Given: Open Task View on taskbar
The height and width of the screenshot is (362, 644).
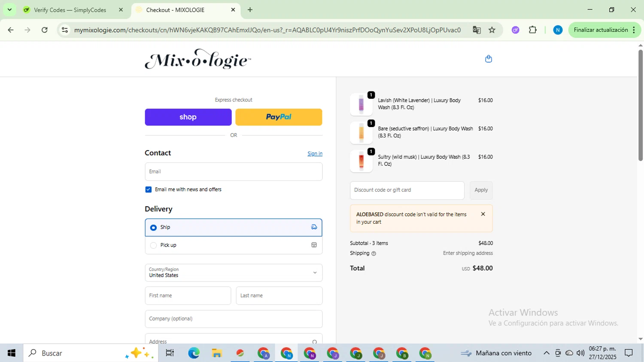Looking at the screenshot, I should click(170, 353).
